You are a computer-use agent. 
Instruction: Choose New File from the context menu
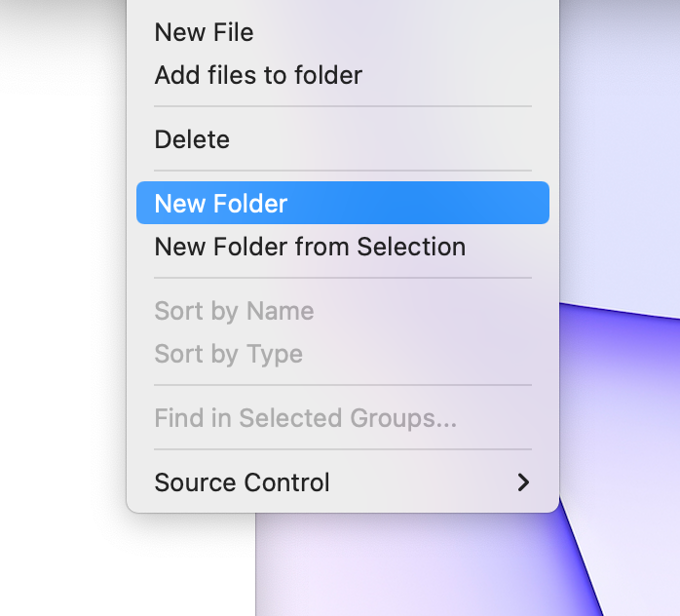[x=204, y=32]
